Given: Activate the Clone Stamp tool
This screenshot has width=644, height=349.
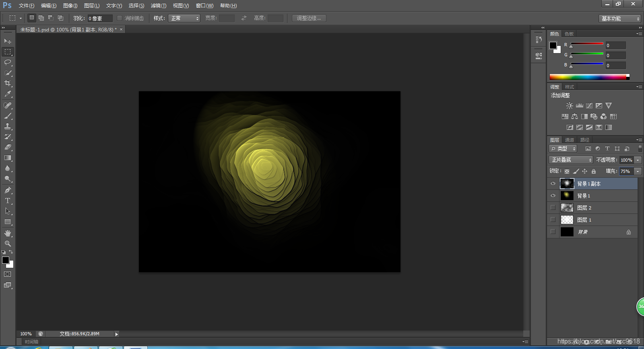Looking at the screenshot, I should tap(8, 126).
